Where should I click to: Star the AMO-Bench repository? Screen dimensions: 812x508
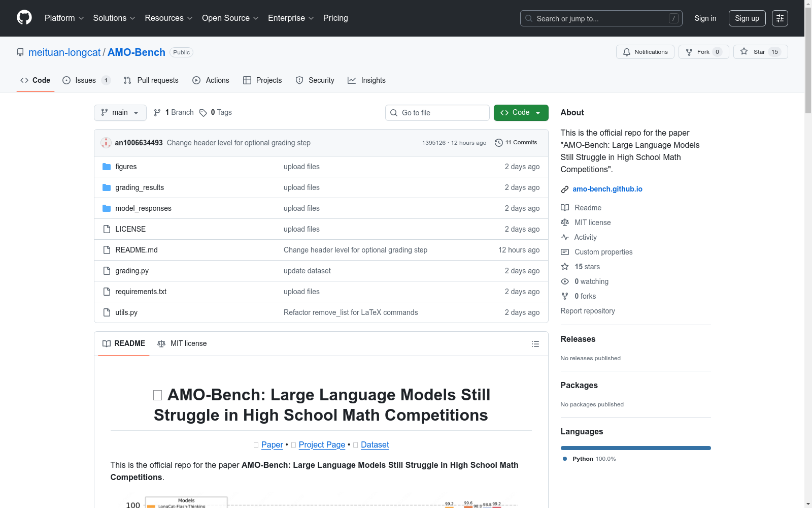(760, 52)
